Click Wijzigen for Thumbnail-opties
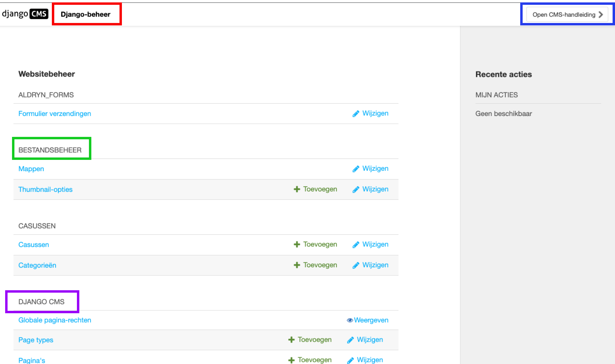 coord(370,189)
